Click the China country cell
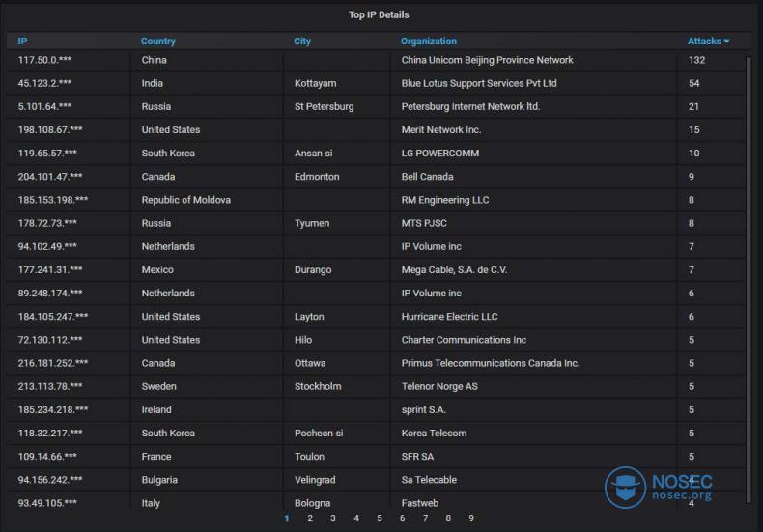This screenshot has height=532, width=763. pyautogui.click(x=154, y=60)
